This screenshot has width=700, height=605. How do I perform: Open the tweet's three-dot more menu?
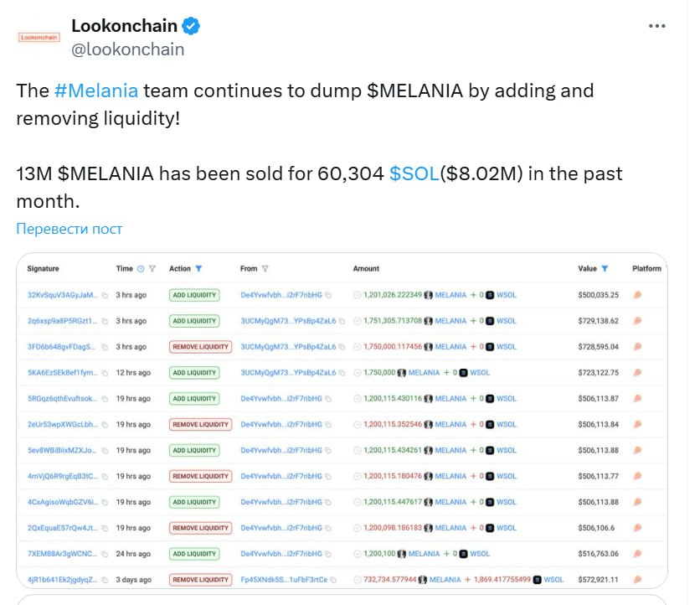click(x=657, y=26)
